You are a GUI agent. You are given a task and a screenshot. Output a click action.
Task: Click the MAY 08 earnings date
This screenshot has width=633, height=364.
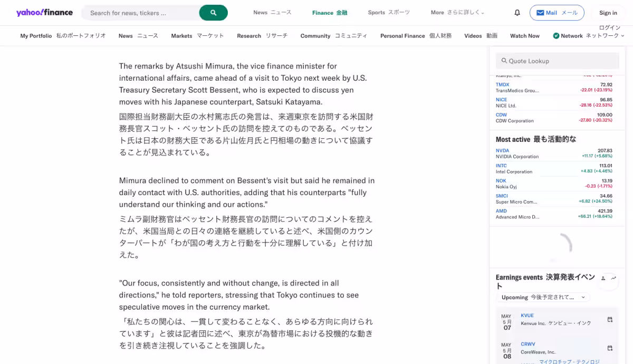coord(507,350)
